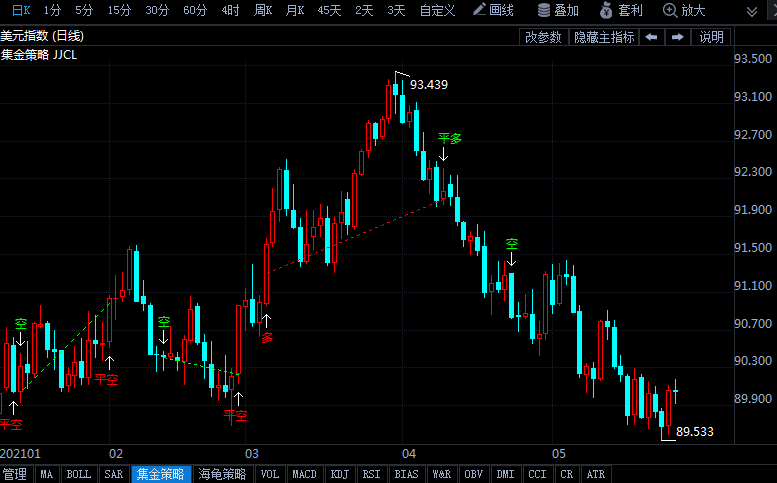Viewport: 777px width, 483px height.
Task: Switch to the 1分 timeframe
Action: tap(52, 10)
